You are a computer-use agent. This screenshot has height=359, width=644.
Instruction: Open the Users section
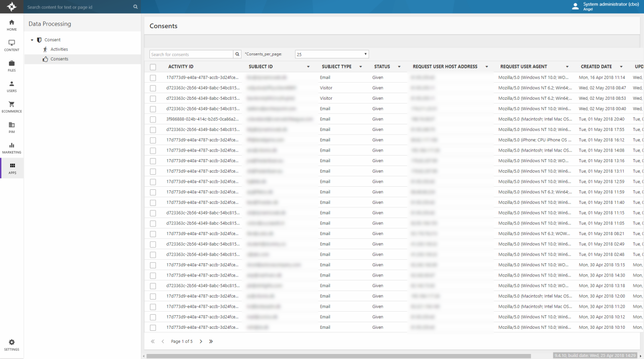12,86
